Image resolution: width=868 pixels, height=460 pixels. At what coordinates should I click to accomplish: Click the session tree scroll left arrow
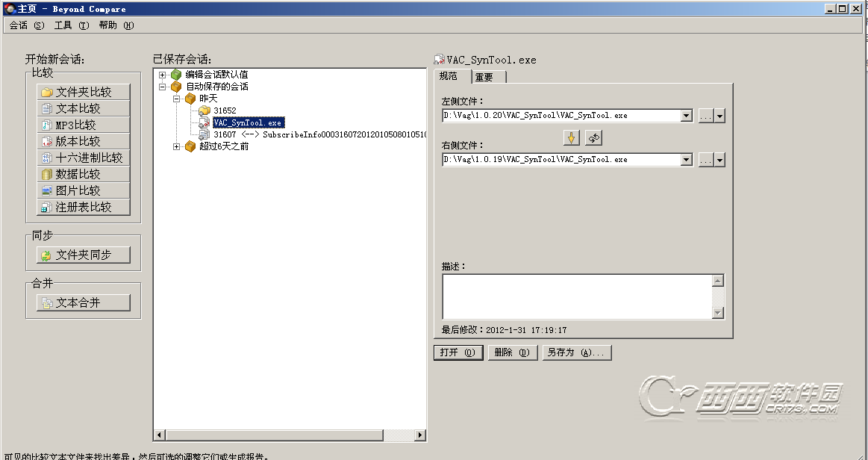(x=160, y=435)
